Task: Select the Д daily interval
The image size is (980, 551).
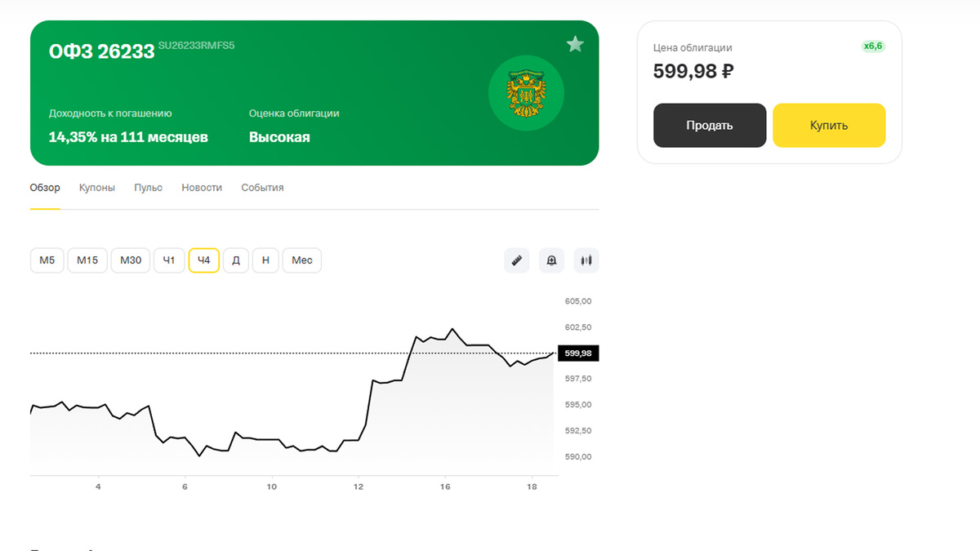Action: (x=235, y=260)
